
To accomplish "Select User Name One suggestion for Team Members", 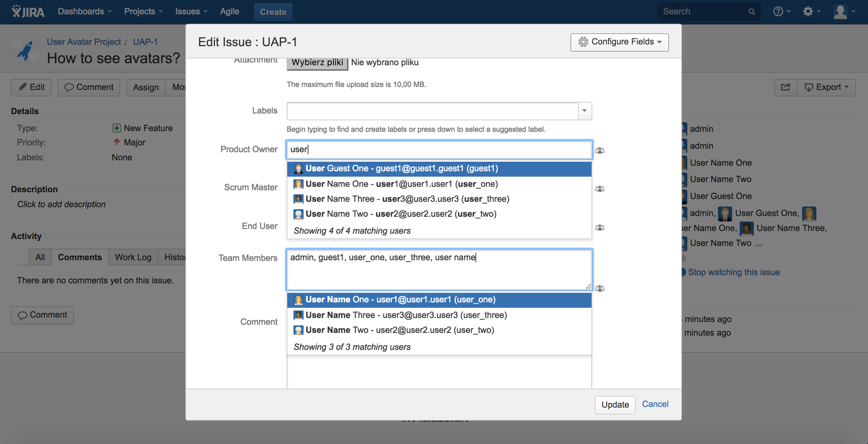I will pos(439,300).
